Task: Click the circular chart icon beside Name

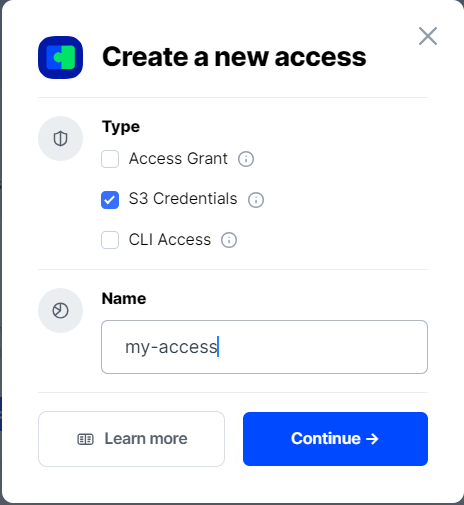Action: coord(60,310)
